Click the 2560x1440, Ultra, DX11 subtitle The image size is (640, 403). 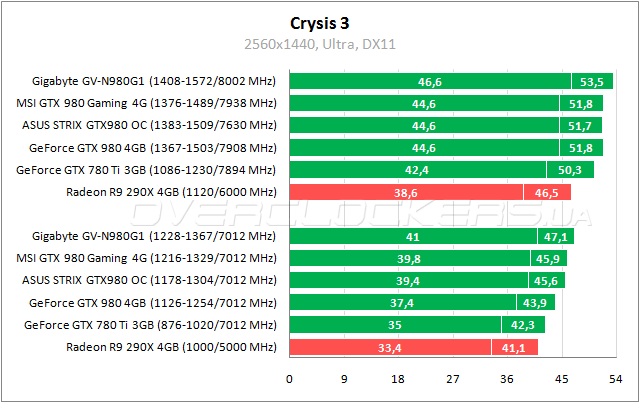(319, 44)
